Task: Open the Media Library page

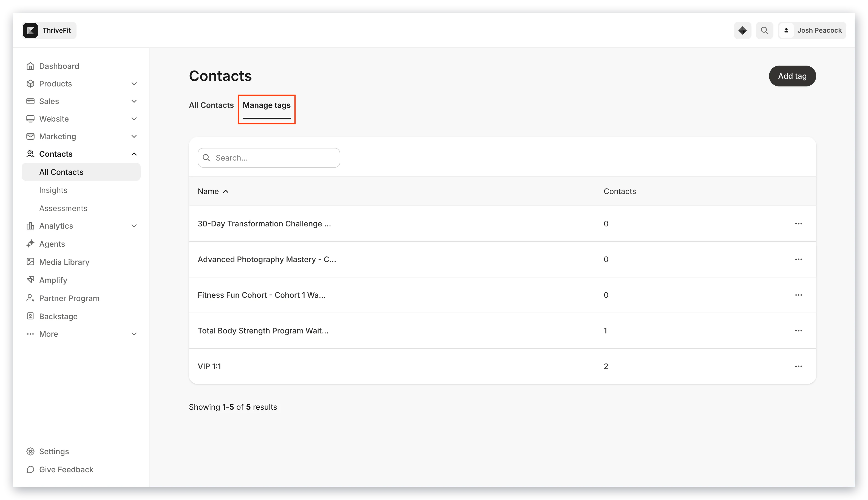Action: click(x=64, y=262)
